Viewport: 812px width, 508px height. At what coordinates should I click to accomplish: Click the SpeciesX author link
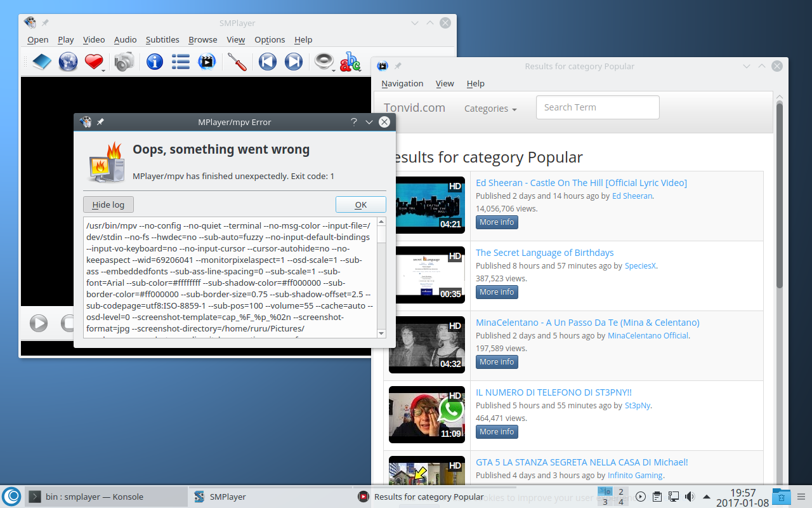pyautogui.click(x=640, y=265)
